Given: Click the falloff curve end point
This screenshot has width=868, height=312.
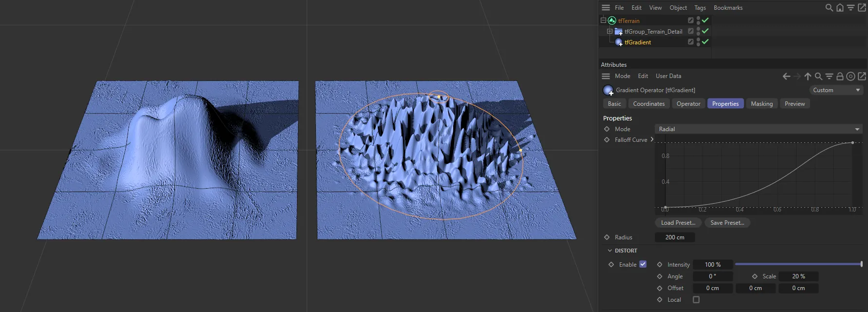Looking at the screenshot, I should [x=852, y=142].
